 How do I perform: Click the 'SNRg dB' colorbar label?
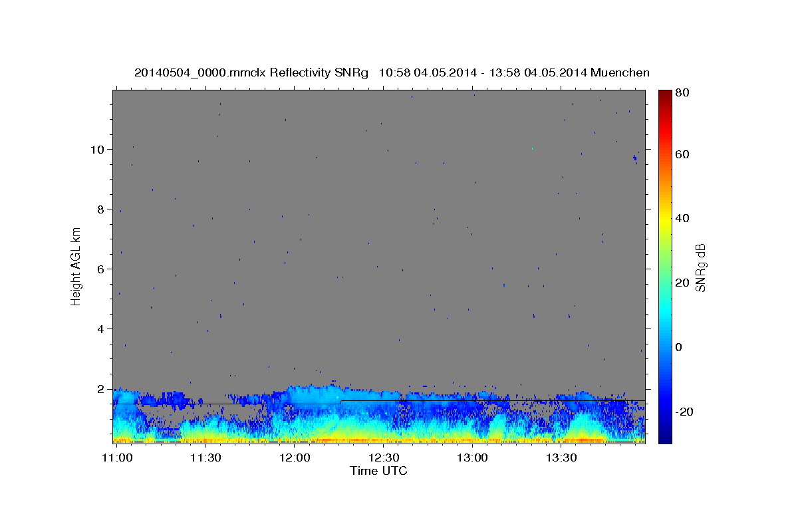click(700, 267)
